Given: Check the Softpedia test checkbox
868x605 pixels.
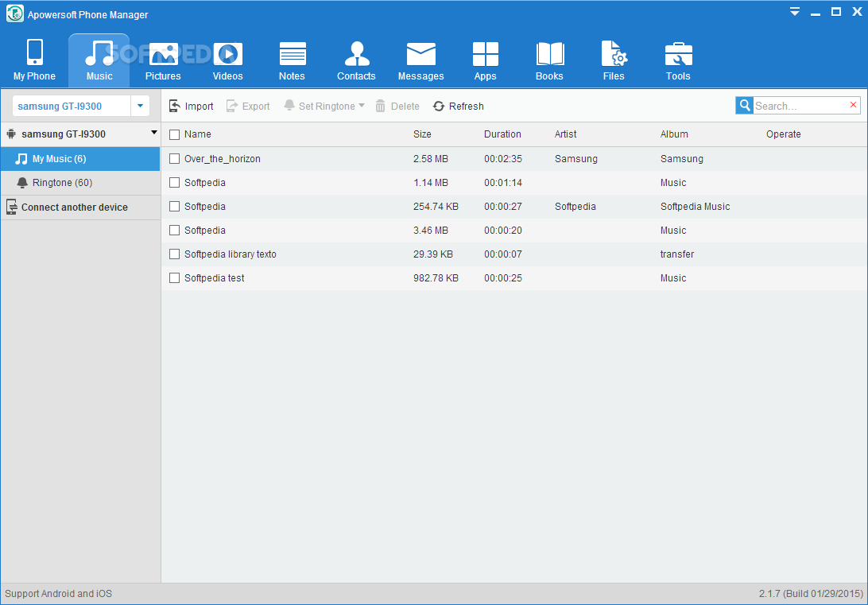Looking at the screenshot, I should point(174,278).
